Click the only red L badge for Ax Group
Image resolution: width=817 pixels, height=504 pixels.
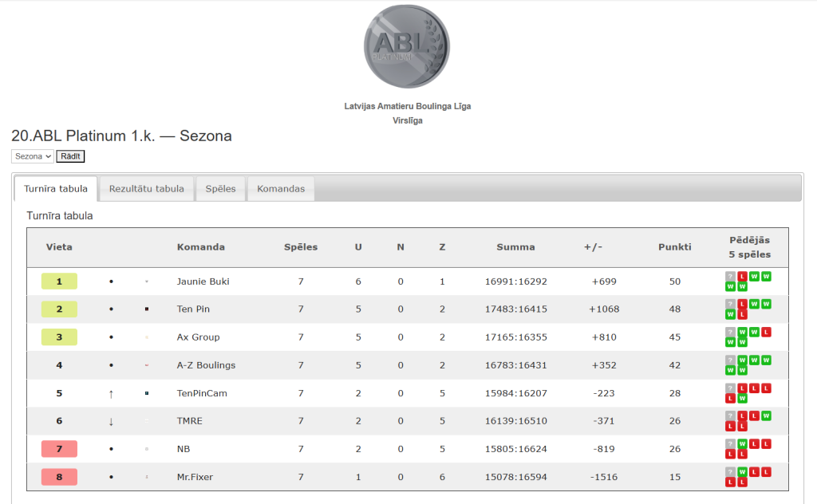click(766, 332)
